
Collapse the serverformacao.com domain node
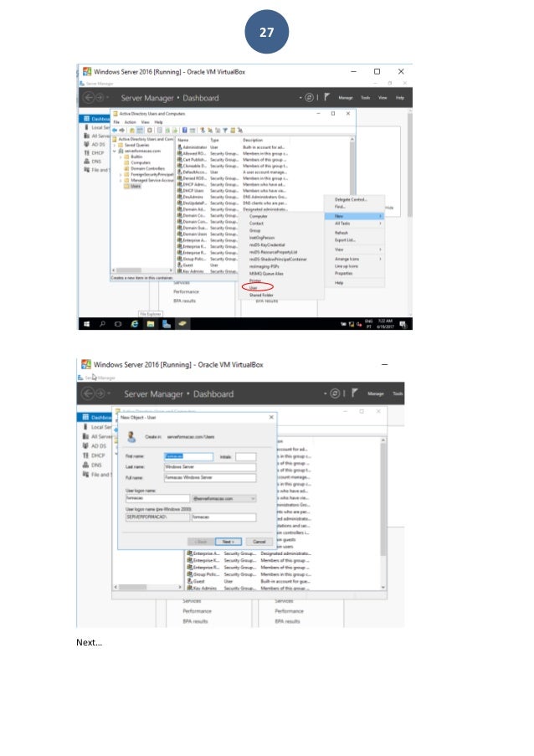[x=115, y=151]
